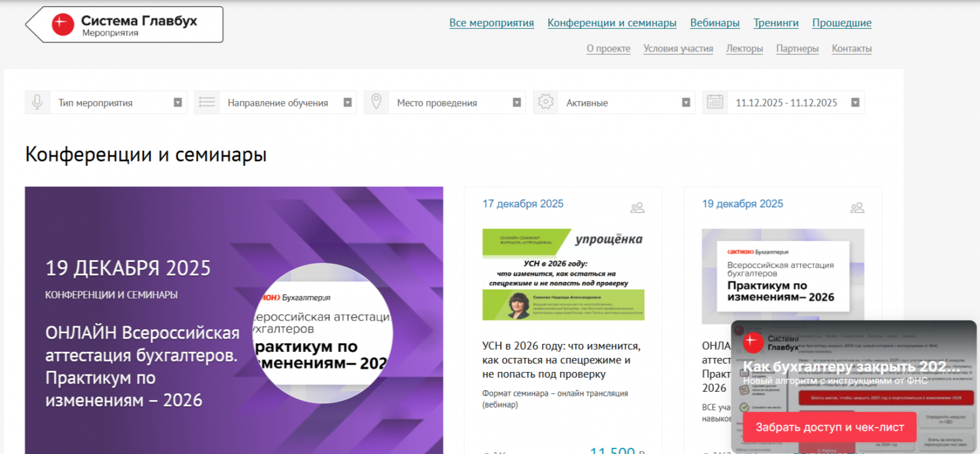Viewport: 980px width, 454px height.
Task: Go to the Вебинары section
Action: coord(715,23)
